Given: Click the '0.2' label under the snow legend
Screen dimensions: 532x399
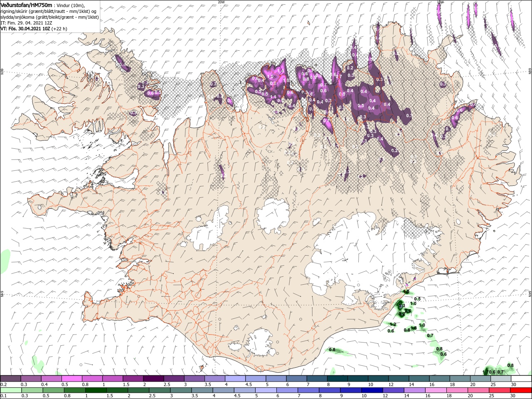Looking at the screenshot, I should point(4,384).
